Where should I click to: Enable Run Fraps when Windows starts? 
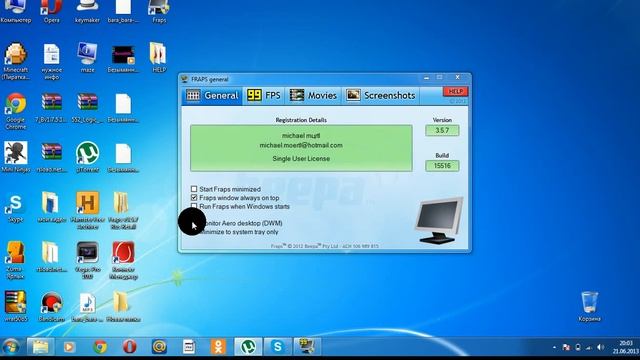tap(194, 206)
